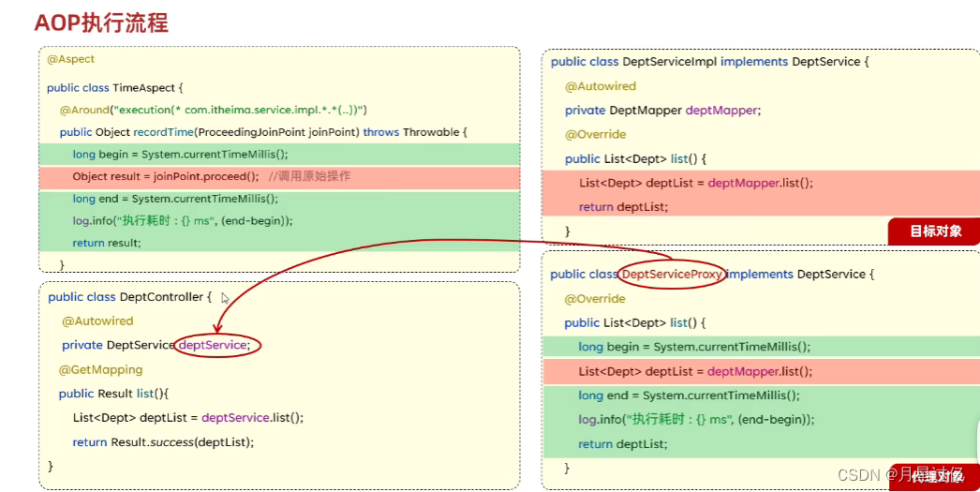This screenshot has width=980, height=492.
Task: Select "private DeptMapper deptMapper;" line
Action: pos(663,111)
